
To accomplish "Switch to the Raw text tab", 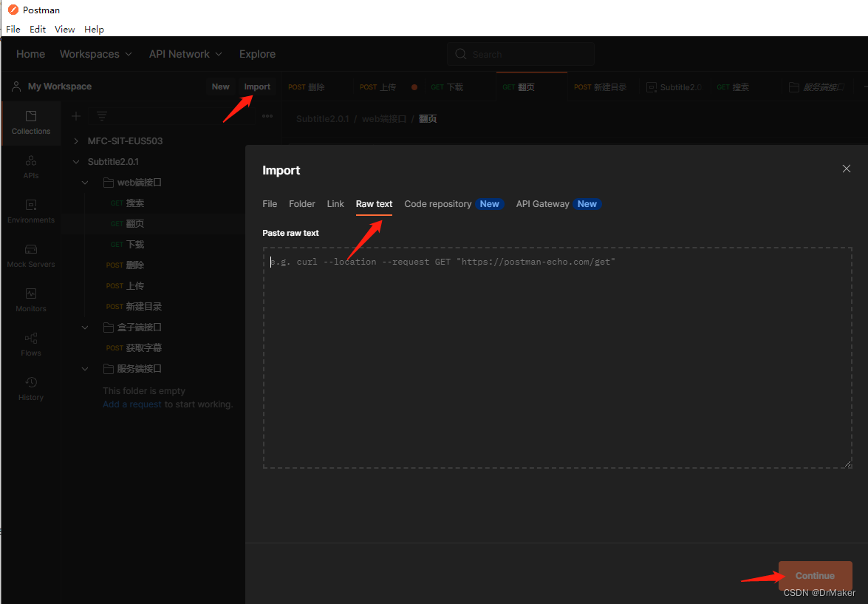I will pyautogui.click(x=374, y=204).
